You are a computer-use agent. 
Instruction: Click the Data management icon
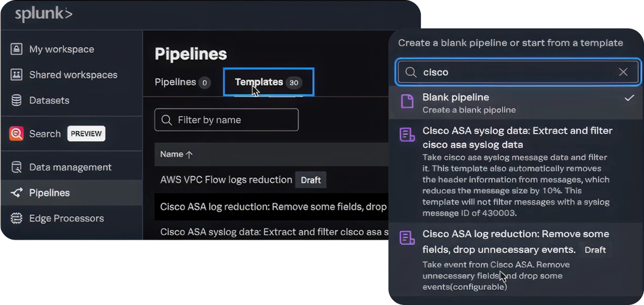coord(16,167)
